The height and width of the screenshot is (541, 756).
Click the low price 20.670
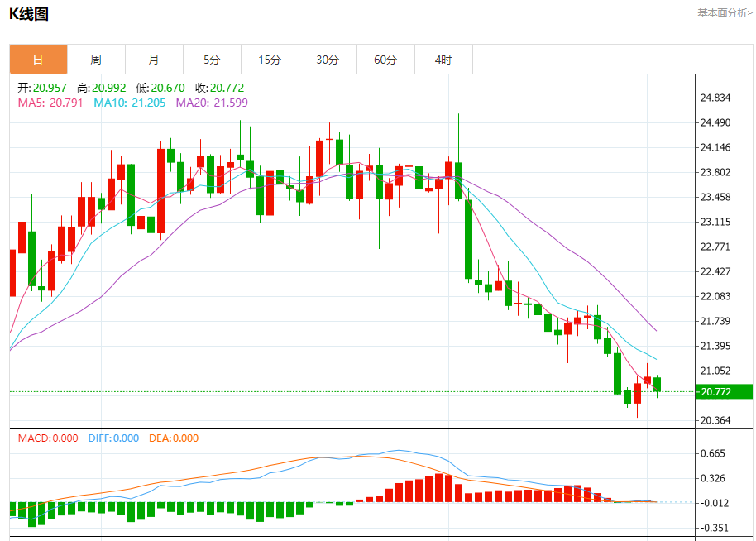point(168,88)
